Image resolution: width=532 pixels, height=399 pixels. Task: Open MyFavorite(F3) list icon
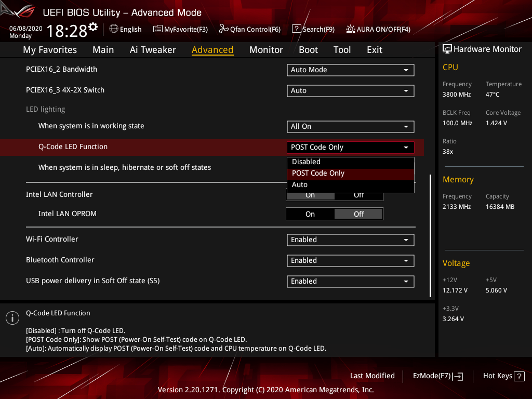point(158,29)
